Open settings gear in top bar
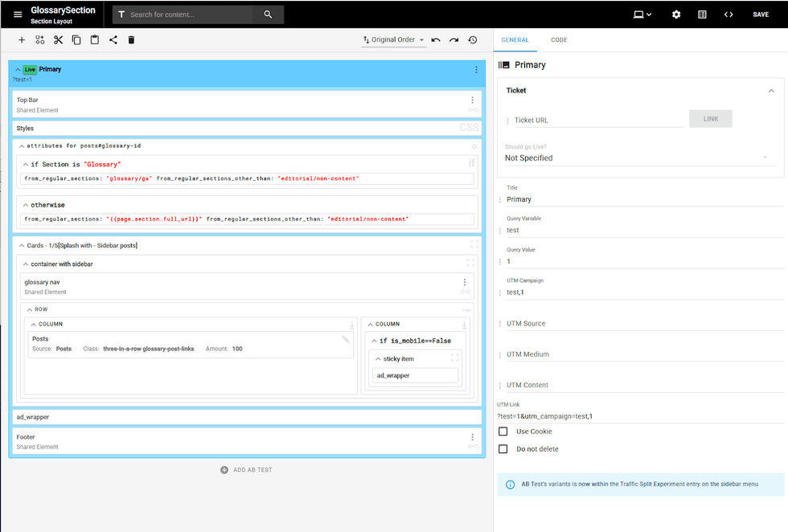Screen dimensions: 788x532 tap(676, 14)
